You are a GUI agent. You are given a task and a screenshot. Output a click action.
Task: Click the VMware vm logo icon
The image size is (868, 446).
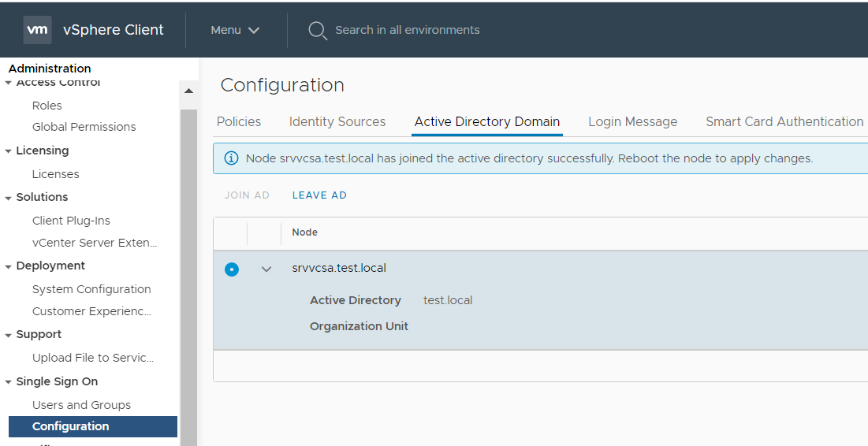[x=38, y=30]
